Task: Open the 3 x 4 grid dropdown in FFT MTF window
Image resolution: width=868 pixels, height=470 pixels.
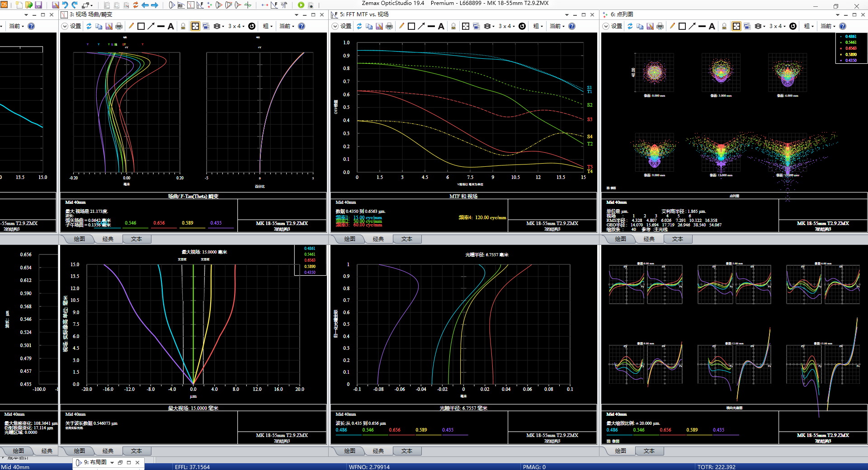Action: pyautogui.click(x=507, y=26)
